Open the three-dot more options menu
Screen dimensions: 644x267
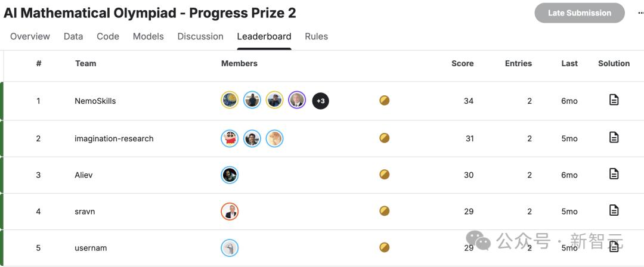pyautogui.click(x=640, y=13)
